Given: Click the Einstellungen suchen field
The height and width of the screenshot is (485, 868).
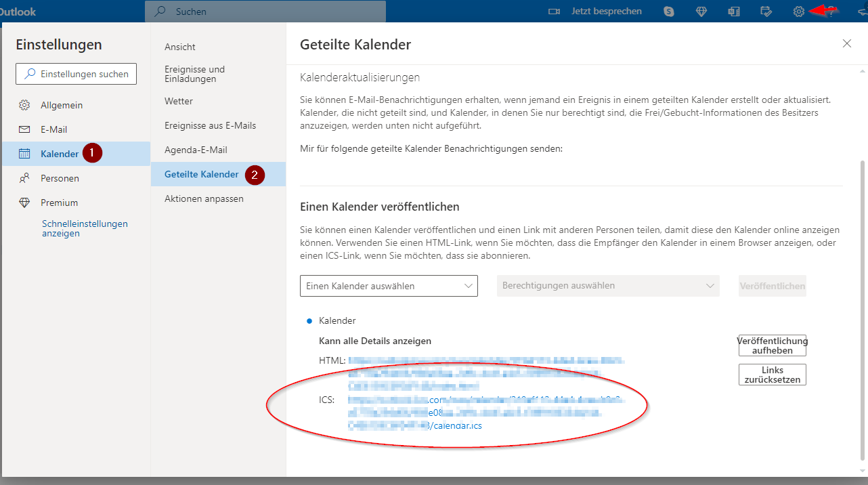Looking at the screenshot, I should (76, 74).
